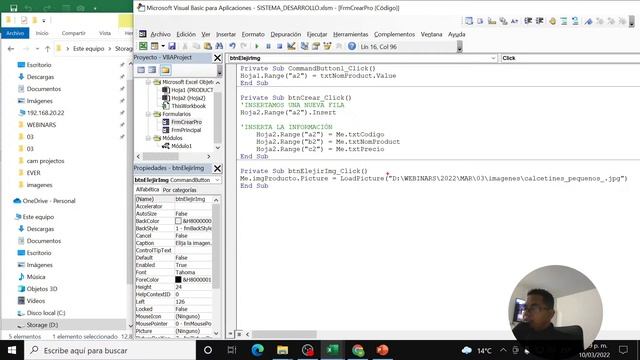
Task: Switch to Full Module View at code window bottom
Action: (239, 334)
